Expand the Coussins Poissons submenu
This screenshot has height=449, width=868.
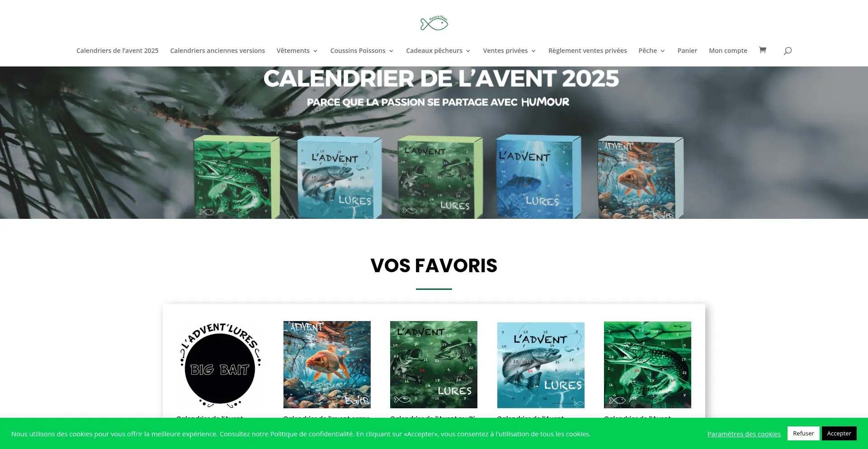(x=362, y=51)
